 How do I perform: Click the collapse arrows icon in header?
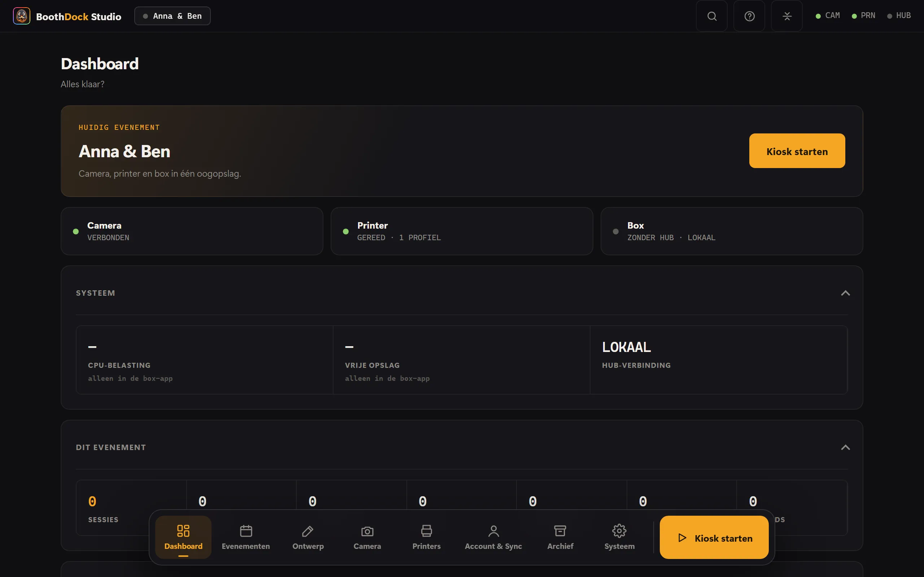tap(786, 16)
